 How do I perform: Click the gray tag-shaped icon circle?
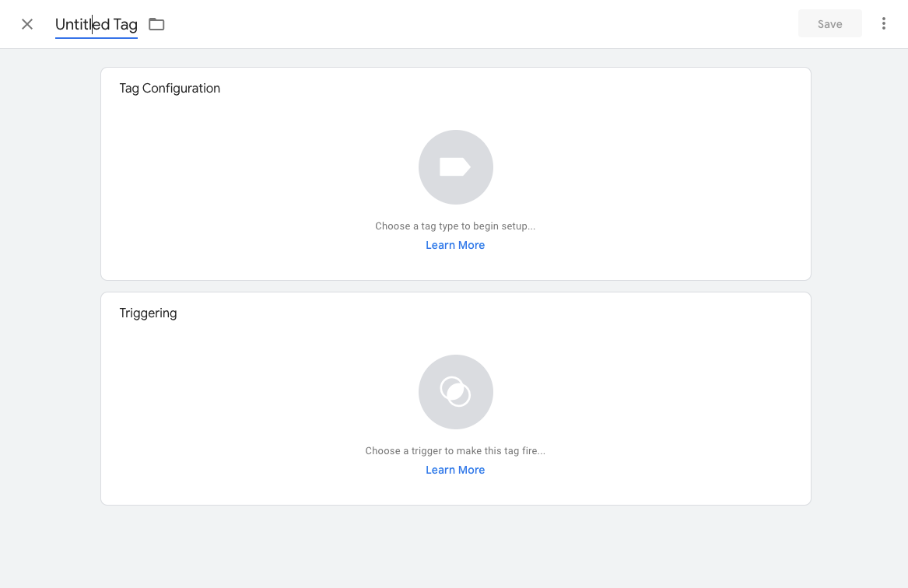(x=455, y=167)
